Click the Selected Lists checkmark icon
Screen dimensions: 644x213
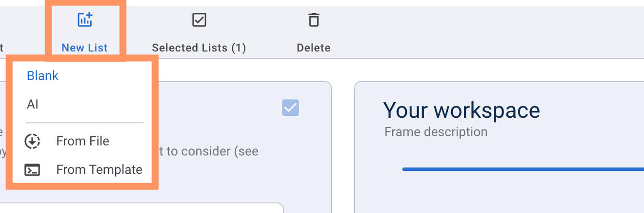point(199,20)
